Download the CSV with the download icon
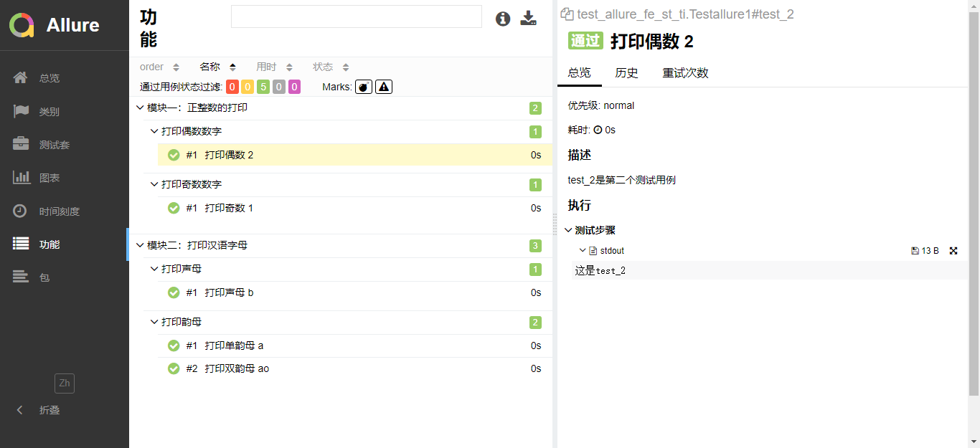The height and width of the screenshot is (448, 980). [529, 18]
